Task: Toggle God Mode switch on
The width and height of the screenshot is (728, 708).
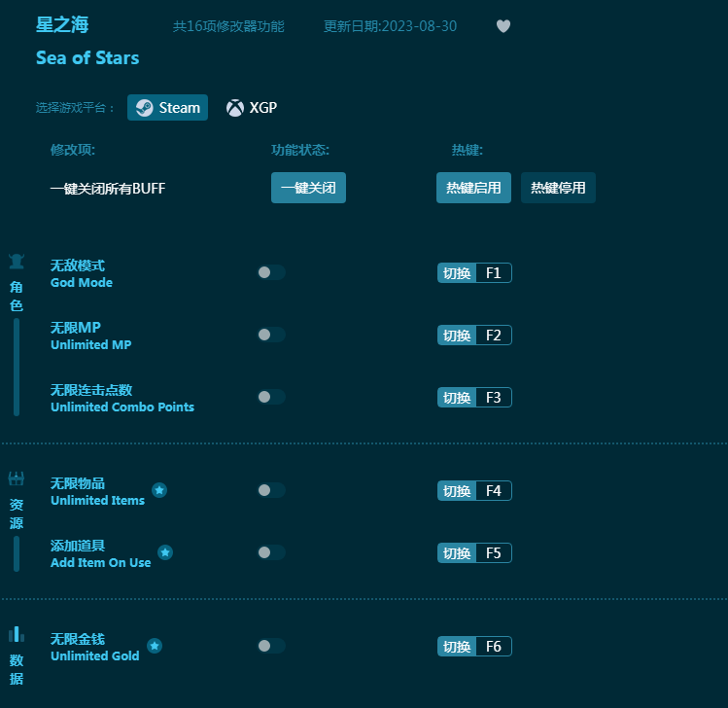Action: point(271,272)
